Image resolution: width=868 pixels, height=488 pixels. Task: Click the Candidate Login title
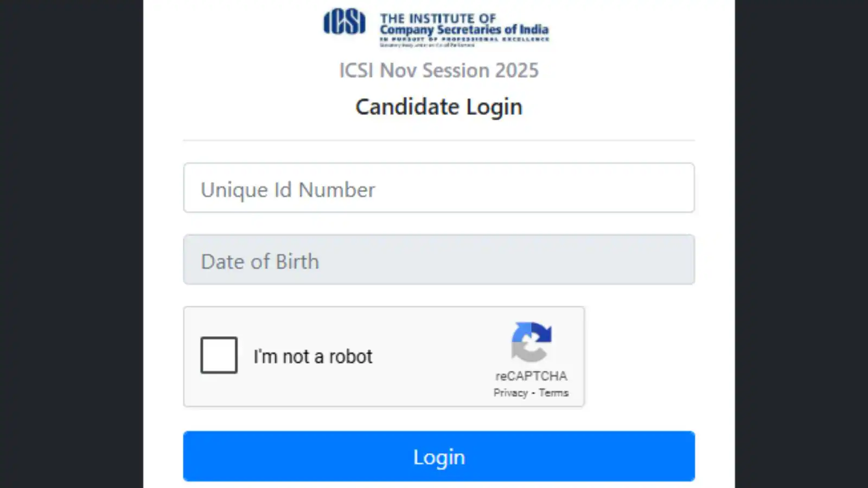pyautogui.click(x=439, y=107)
